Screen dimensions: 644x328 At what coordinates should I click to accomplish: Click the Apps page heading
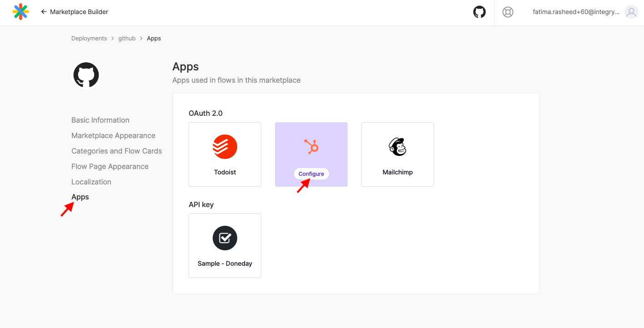point(185,67)
